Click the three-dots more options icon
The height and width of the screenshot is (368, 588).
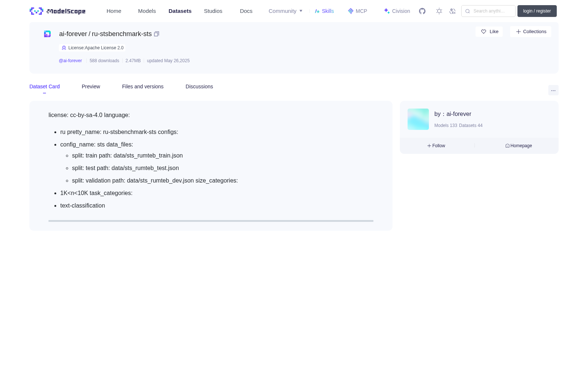coord(553,90)
